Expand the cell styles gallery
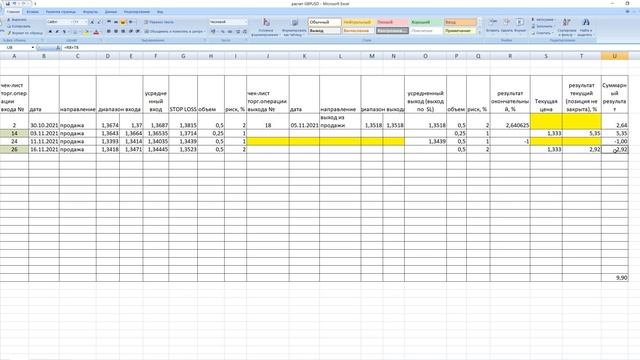This screenshot has height=360, width=640. pyautogui.click(x=480, y=31)
